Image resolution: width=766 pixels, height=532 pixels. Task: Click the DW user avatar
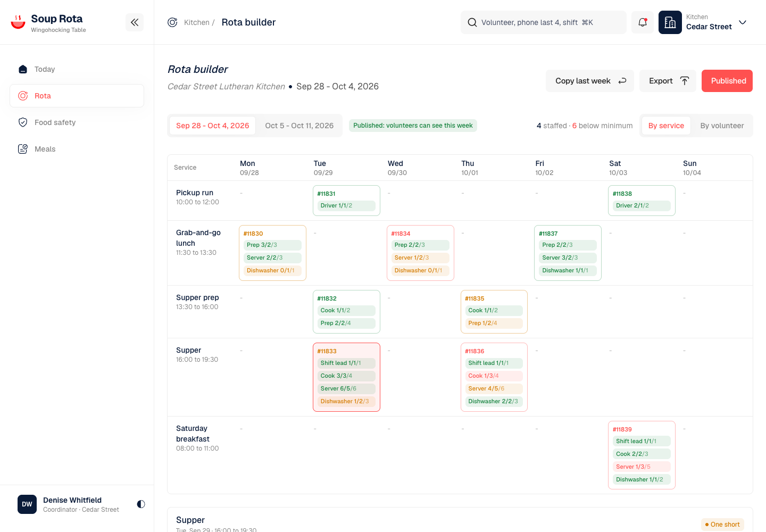coord(27,504)
